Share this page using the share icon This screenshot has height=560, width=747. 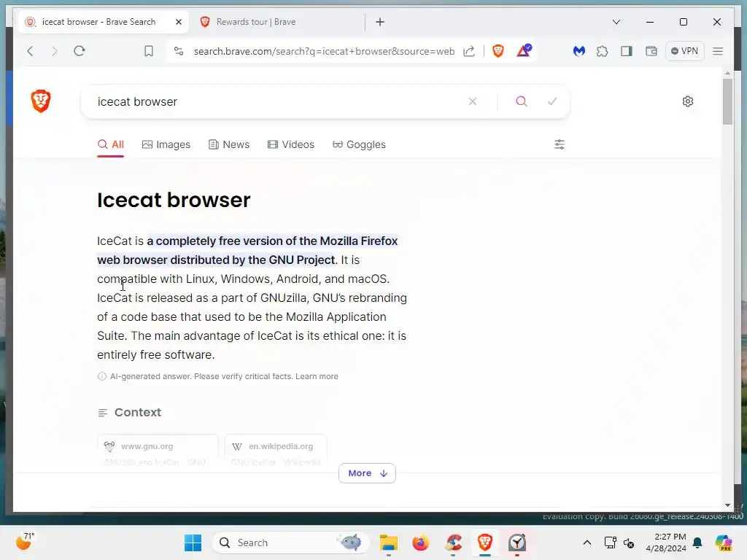tap(469, 51)
